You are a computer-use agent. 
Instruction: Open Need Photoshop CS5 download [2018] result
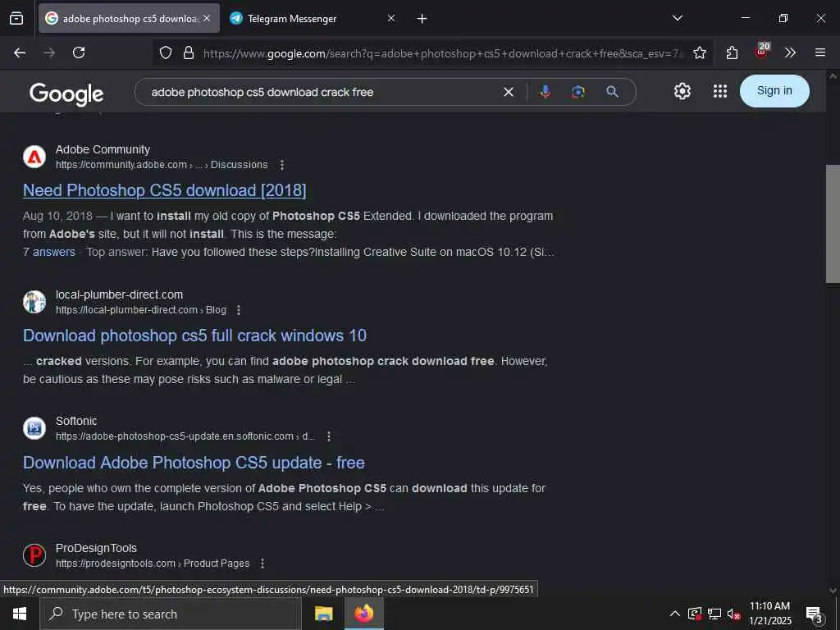[164, 190]
